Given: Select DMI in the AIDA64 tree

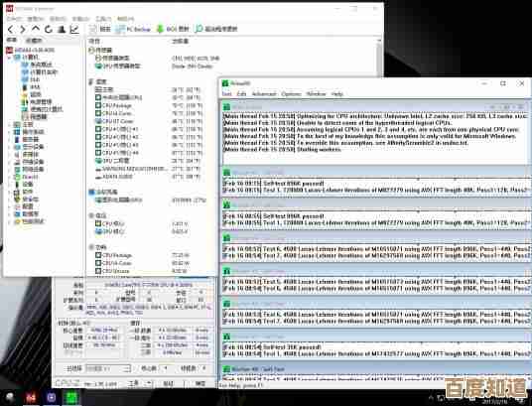Looking at the screenshot, I should 31,79.
